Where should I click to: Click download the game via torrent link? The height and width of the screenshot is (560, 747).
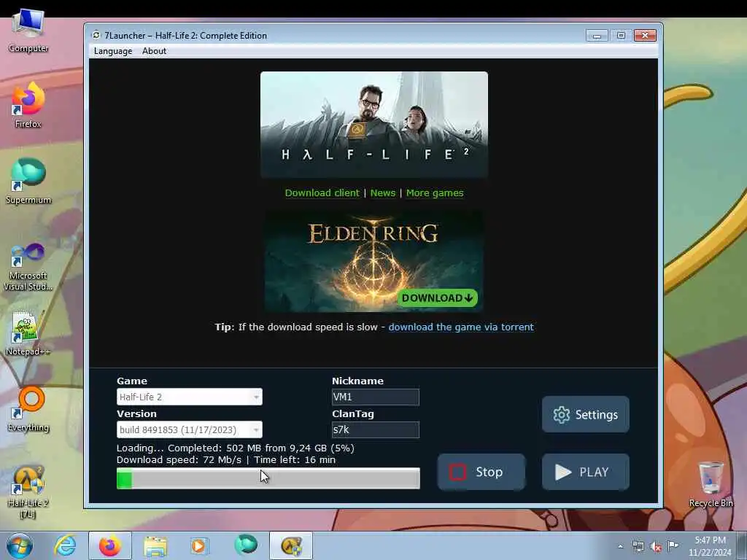(461, 327)
